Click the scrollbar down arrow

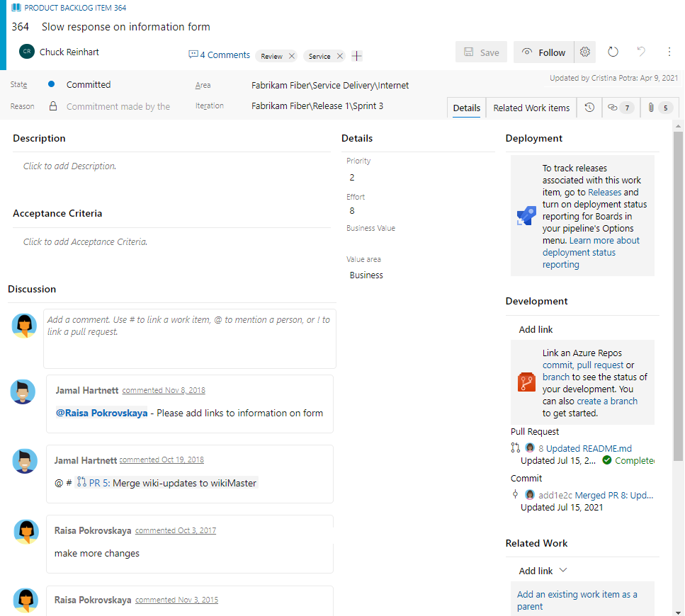click(x=678, y=612)
